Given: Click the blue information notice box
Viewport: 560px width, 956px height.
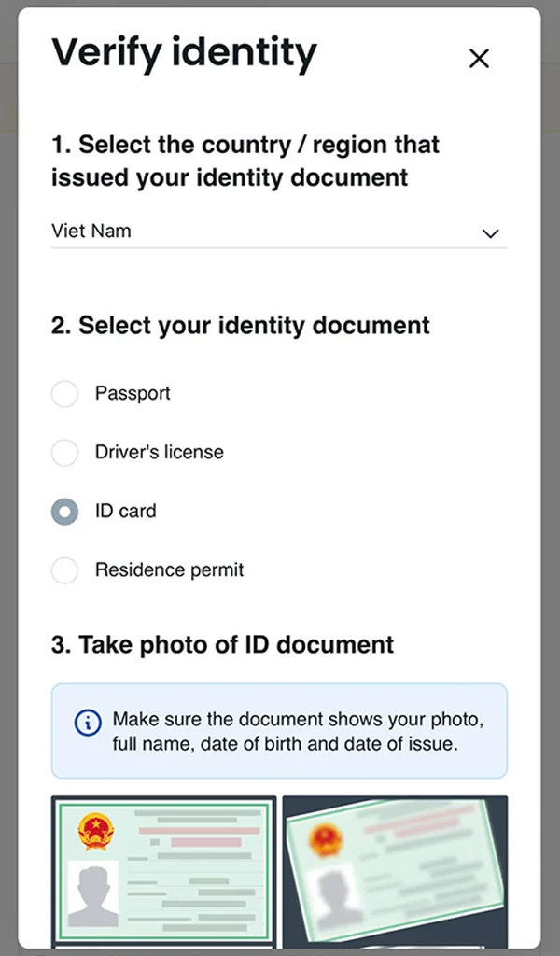Looking at the screenshot, I should [280, 731].
